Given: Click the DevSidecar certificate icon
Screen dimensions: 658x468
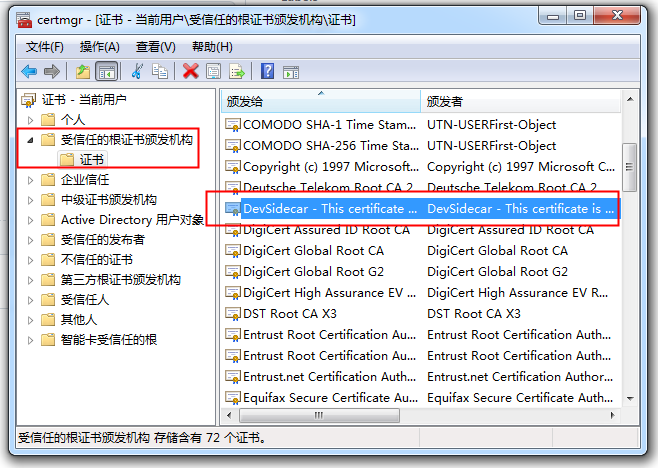Looking at the screenshot, I should [x=233, y=209].
